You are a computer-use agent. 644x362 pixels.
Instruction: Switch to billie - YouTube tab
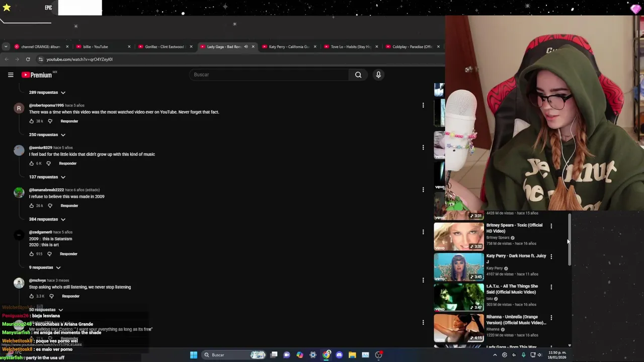coord(103,47)
